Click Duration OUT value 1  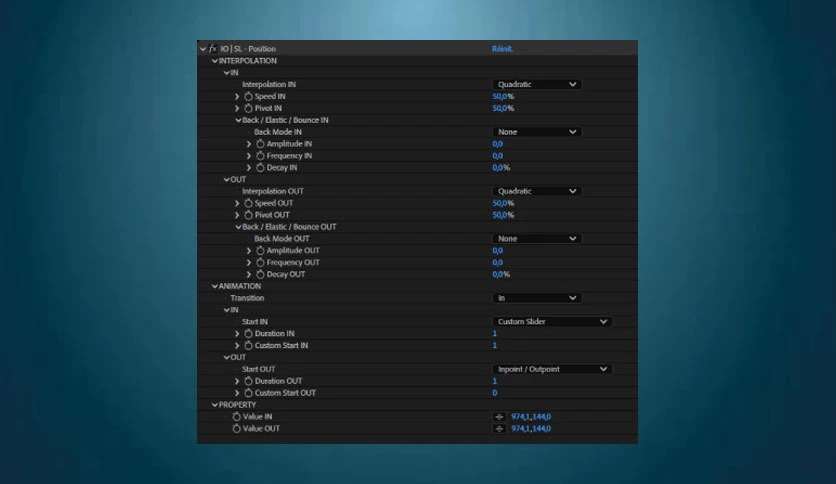(x=495, y=381)
